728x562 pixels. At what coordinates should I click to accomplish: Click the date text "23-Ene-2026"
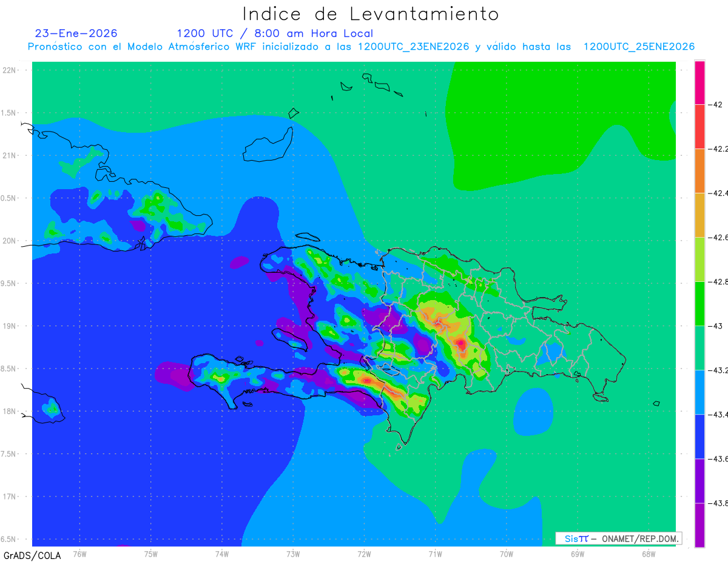coord(76,33)
